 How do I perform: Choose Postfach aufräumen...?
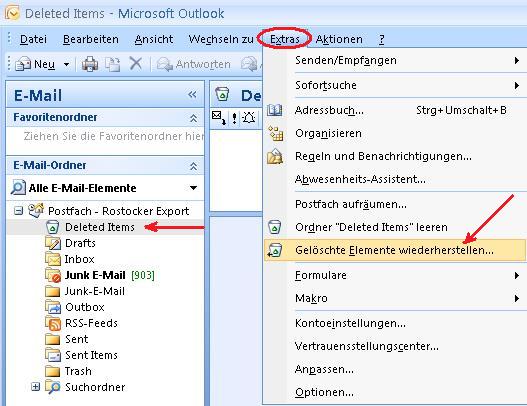pyautogui.click(x=394, y=204)
